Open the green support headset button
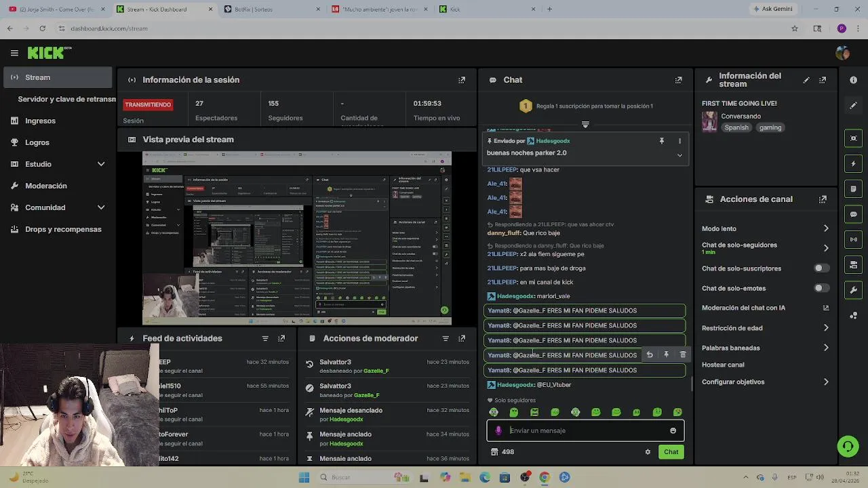Image resolution: width=868 pixels, height=488 pixels. (x=848, y=446)
